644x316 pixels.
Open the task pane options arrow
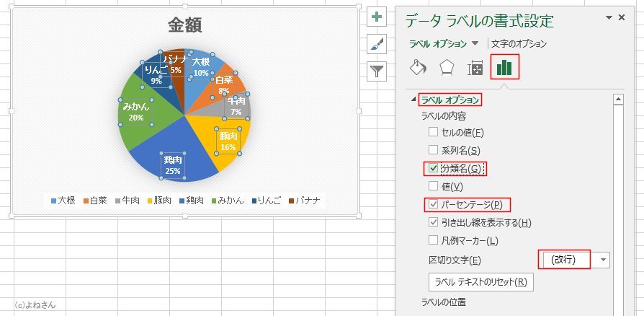tap(609, 18)
